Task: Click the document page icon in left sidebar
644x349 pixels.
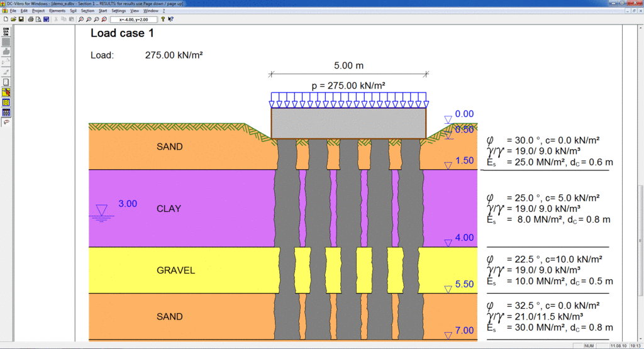Action: 6,82
